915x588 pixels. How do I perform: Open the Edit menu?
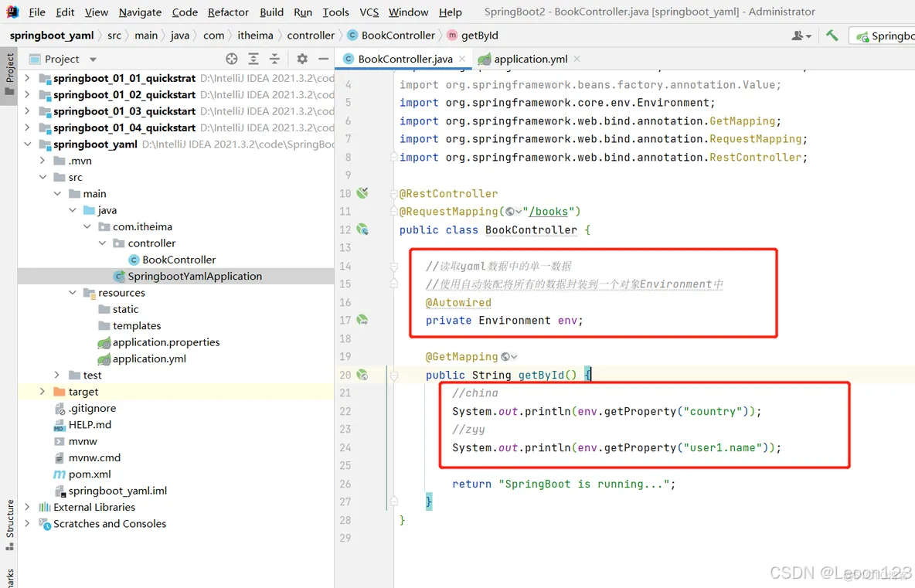[65, 12]
